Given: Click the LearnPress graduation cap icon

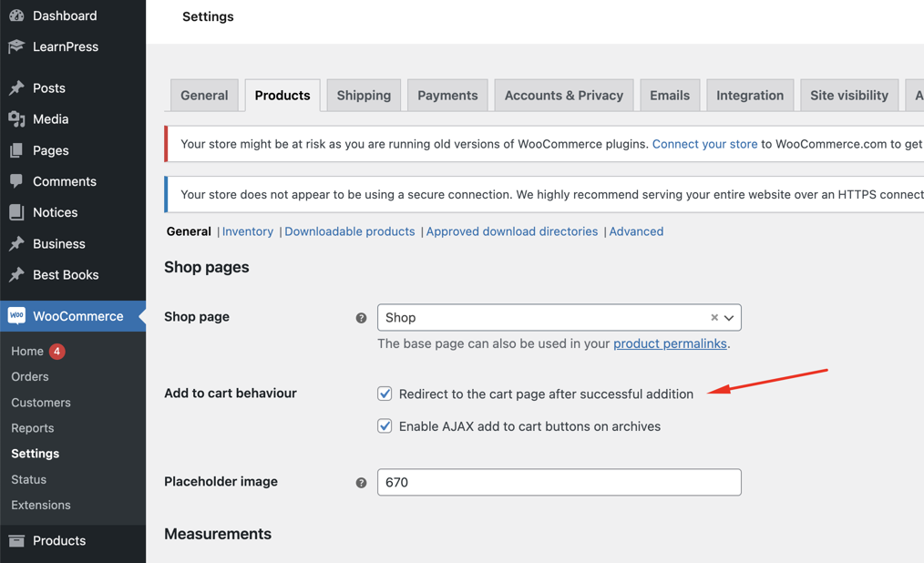Looking at the screenshot, I should click(x=16, y=46).
